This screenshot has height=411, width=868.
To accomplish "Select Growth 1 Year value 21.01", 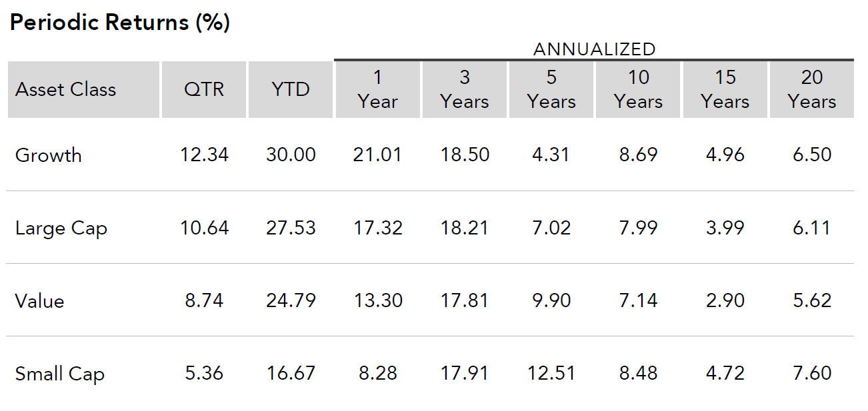I will pyautogui.click(x=377, y=155).
